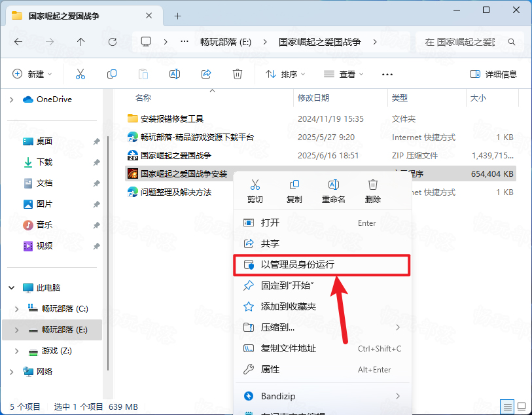
Task: Click the This PC monitor icon in address bar
Action: [x=146, y=42]
